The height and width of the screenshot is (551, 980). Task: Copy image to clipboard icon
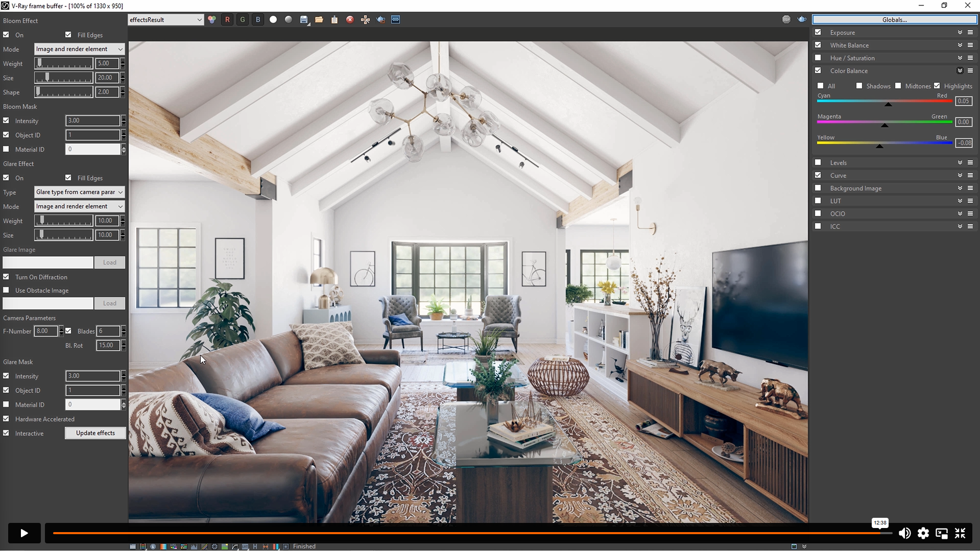tap(334, 19)
